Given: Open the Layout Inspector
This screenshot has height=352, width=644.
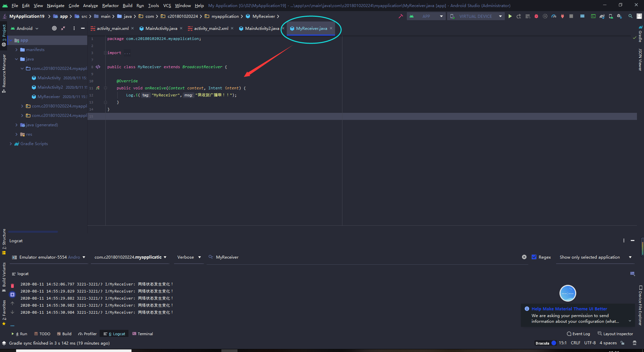Looking at the screenshot, I should [x=615, y=334].
